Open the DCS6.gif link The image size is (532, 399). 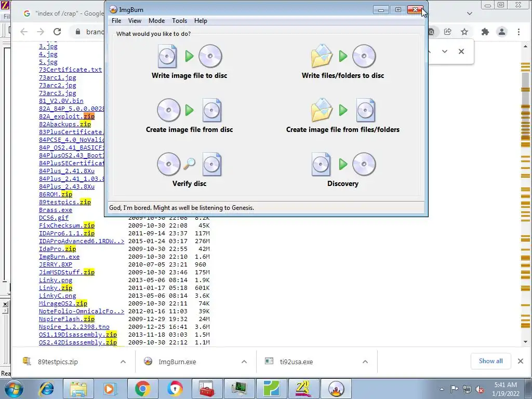(x=54, y=218)
